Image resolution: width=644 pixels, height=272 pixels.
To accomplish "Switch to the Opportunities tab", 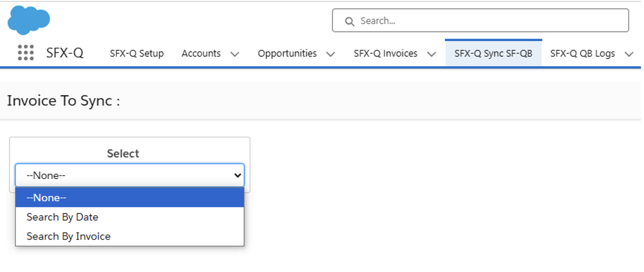I will [x=287, y=53].
